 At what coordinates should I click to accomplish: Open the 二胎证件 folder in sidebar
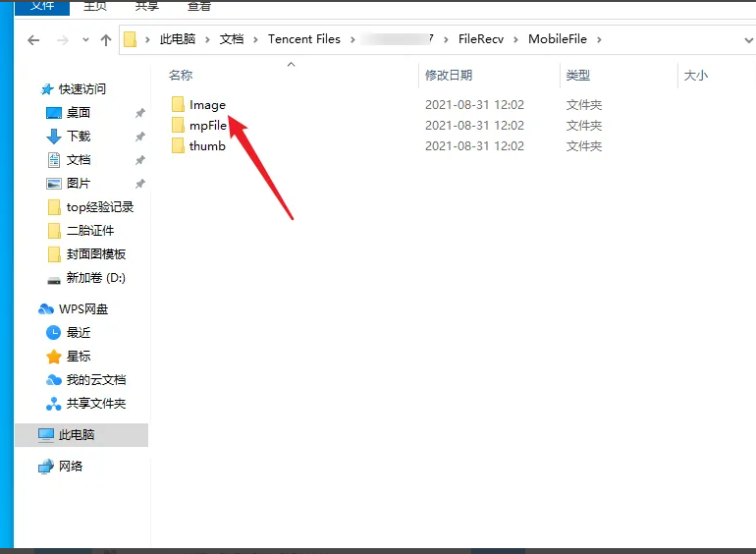[90, 231]
